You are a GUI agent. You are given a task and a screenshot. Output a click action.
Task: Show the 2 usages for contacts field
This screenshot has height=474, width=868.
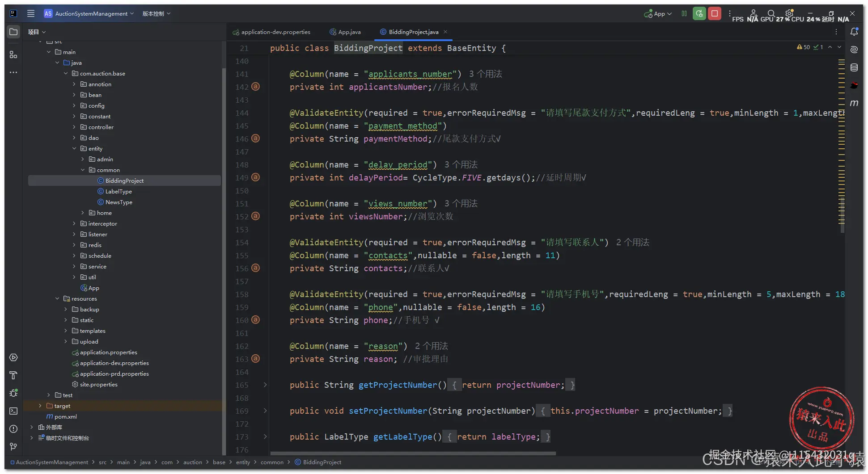[633, 242]
